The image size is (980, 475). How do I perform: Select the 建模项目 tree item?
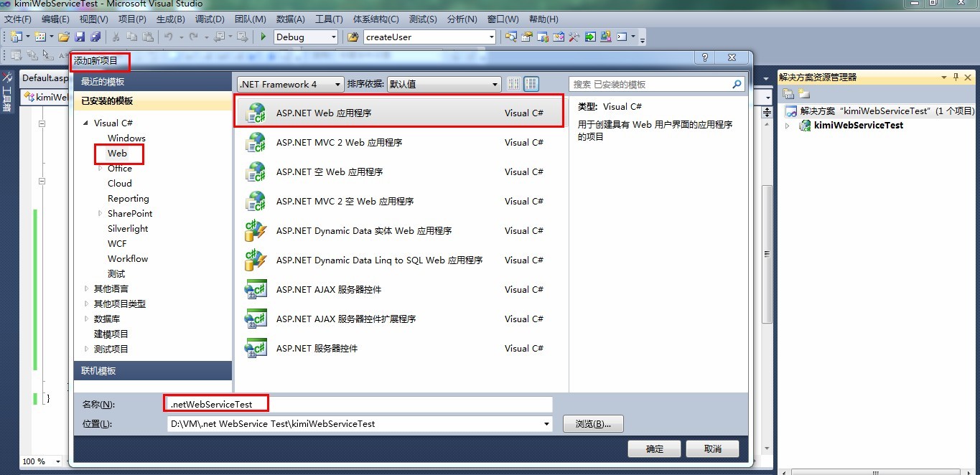tap(111, 334)
